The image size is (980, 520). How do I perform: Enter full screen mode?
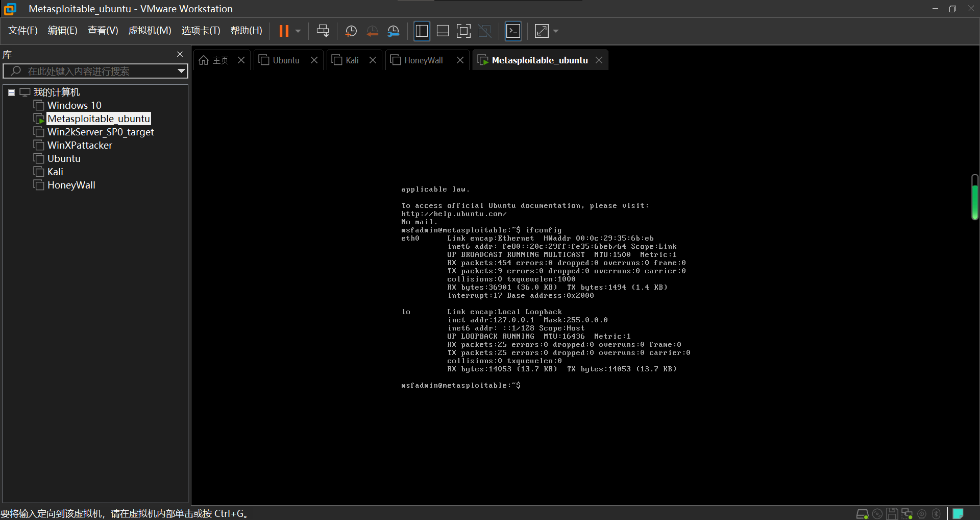point(463,31)
